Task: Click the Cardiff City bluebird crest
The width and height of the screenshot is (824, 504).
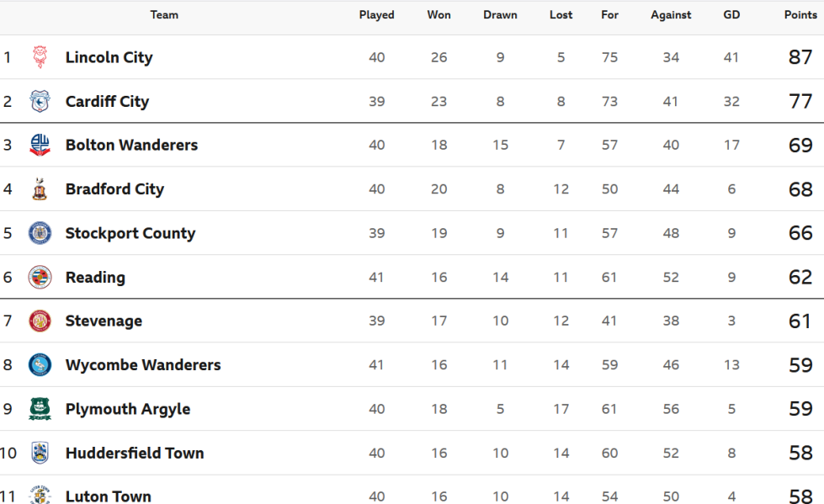Action: coord(40,101)
